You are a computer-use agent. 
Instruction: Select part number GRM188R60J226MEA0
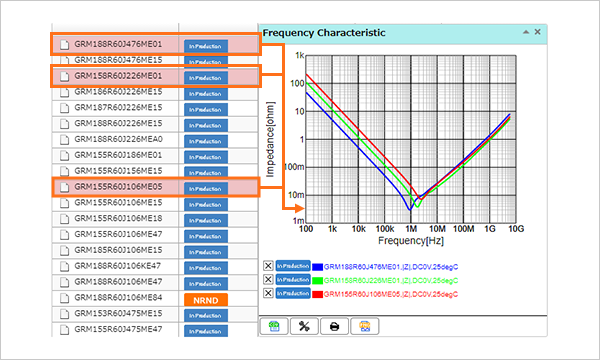click(x=119, y=139)
